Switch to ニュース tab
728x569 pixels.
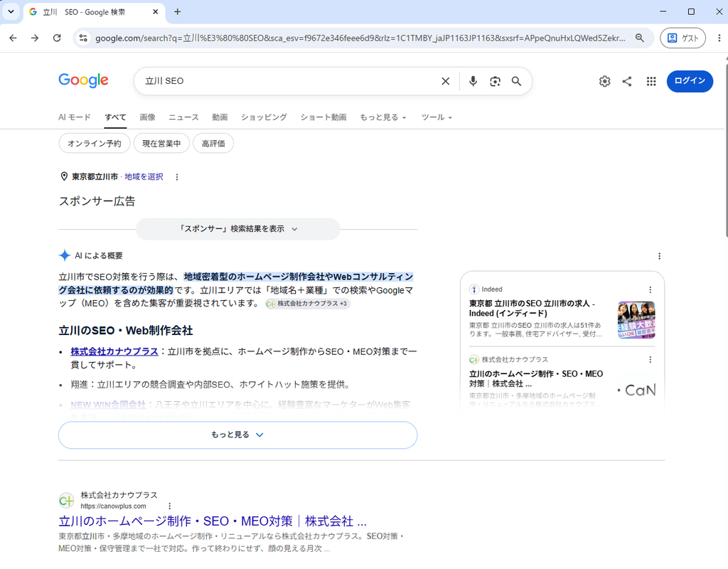click(x=183, y=117)
